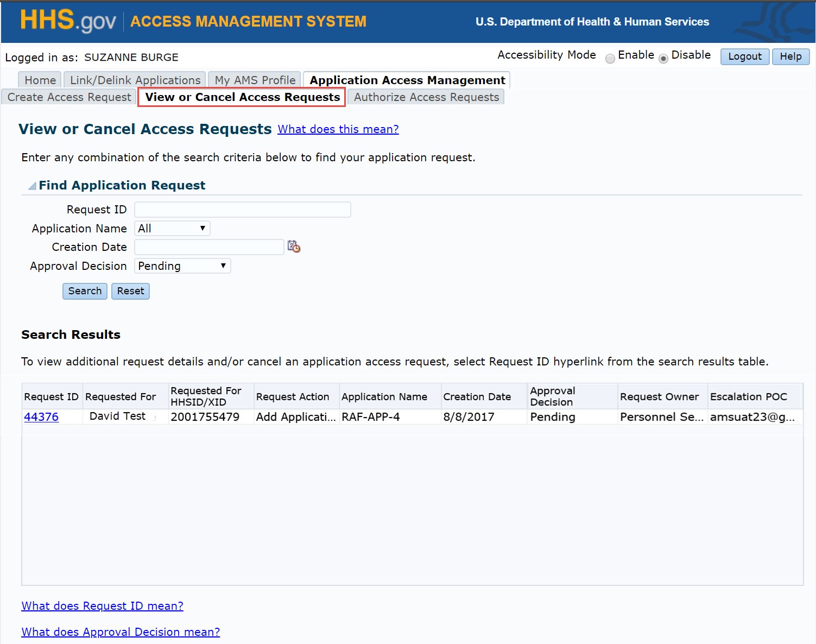Click the HHS.gov logo in header

click(x=68, y=21)
